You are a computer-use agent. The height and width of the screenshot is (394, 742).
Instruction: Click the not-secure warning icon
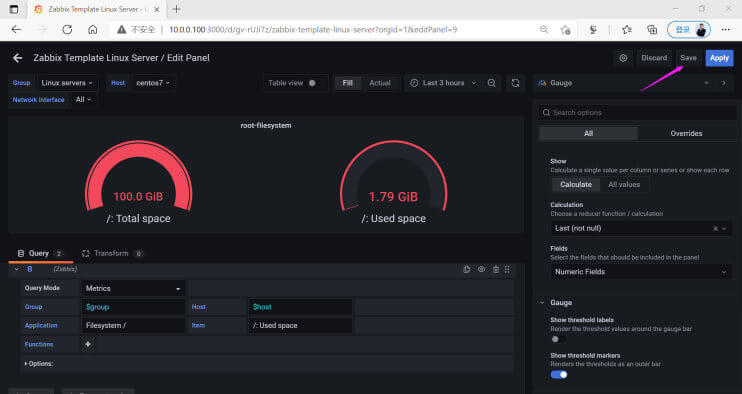(x=122, y=29)
